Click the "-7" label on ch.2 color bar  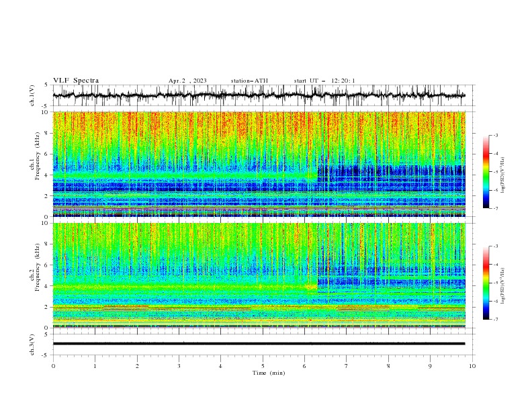(x=495, y=320)
